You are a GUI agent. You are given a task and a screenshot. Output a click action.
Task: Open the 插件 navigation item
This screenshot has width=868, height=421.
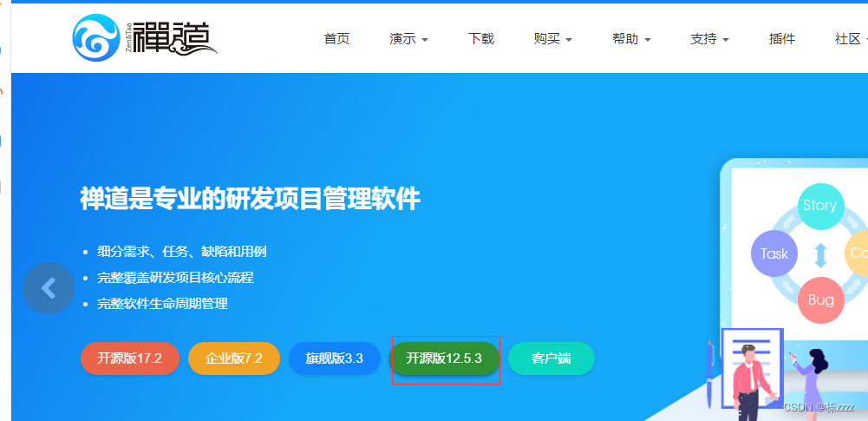pos(782,39)
